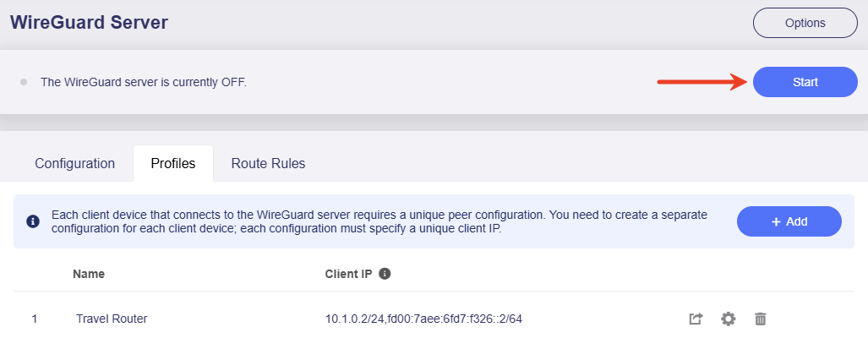
Task: Click the Client IP column header
Action: (349, 273)
